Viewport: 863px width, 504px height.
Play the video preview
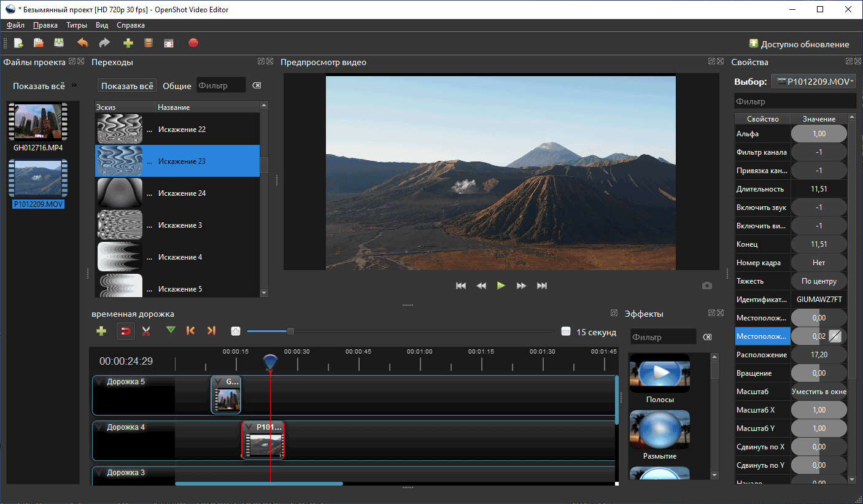[501, 285]
